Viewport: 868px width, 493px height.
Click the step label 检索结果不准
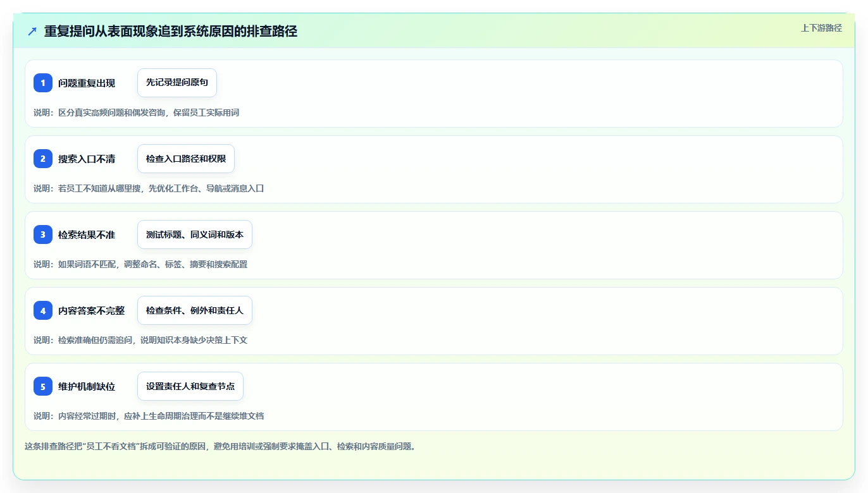tap(87, 234)
